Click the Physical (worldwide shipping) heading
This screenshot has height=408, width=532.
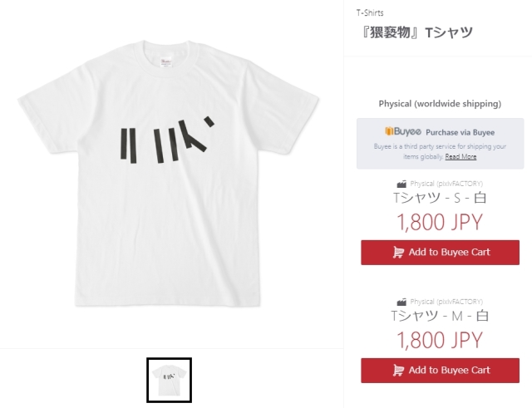tap(440, 105)
